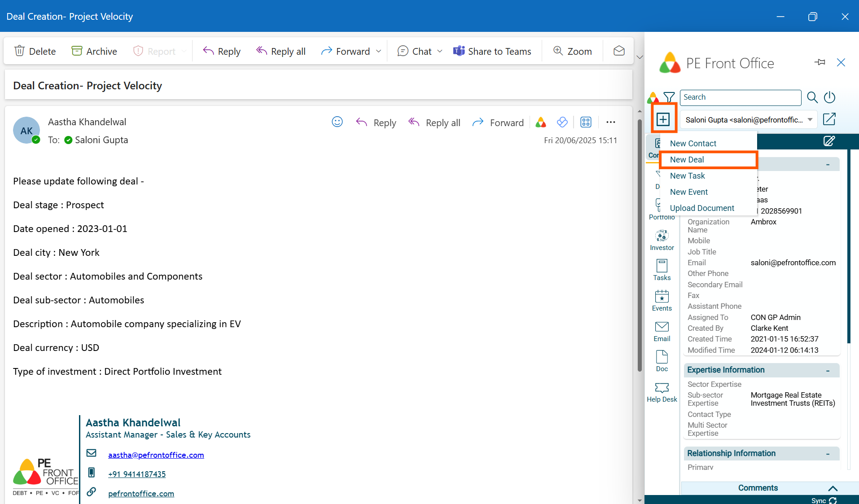This screenshot has width=859, height=504.
Task: Open the Saloni Gupta contact dropdown
Action: click(810, 120)
